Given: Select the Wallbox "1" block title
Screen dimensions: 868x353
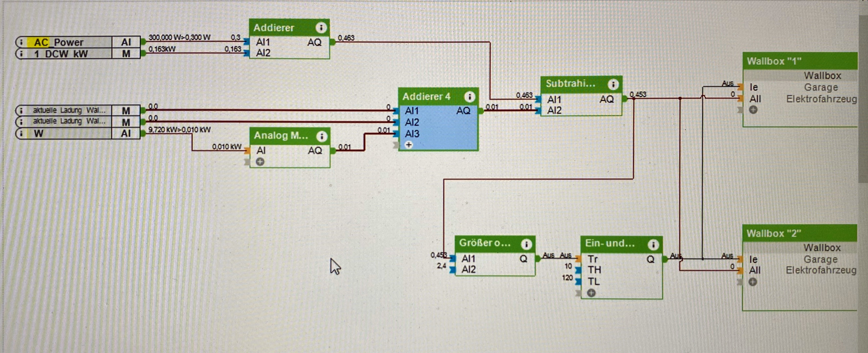Looking at the screenshot, I should (774, 61).
